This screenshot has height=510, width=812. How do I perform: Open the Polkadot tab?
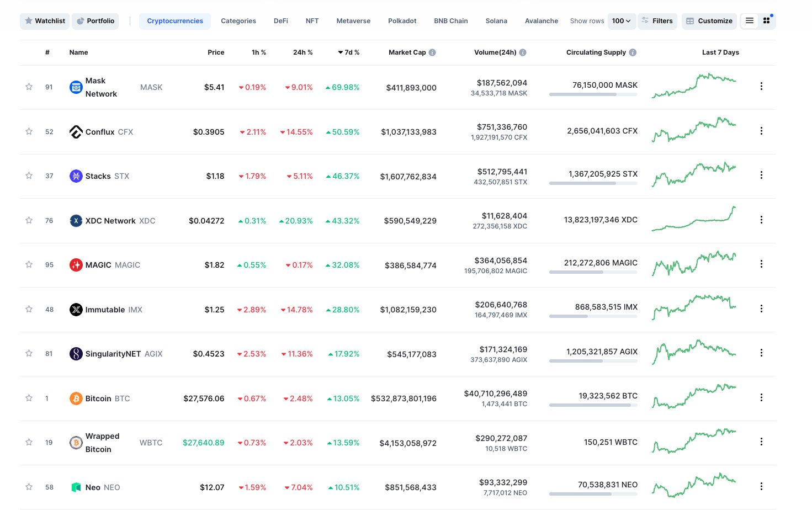point(402,21)
